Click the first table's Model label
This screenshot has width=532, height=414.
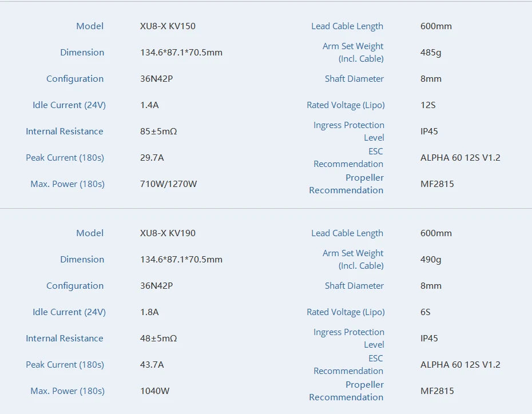pyautogui.click(x=90, y=26)
